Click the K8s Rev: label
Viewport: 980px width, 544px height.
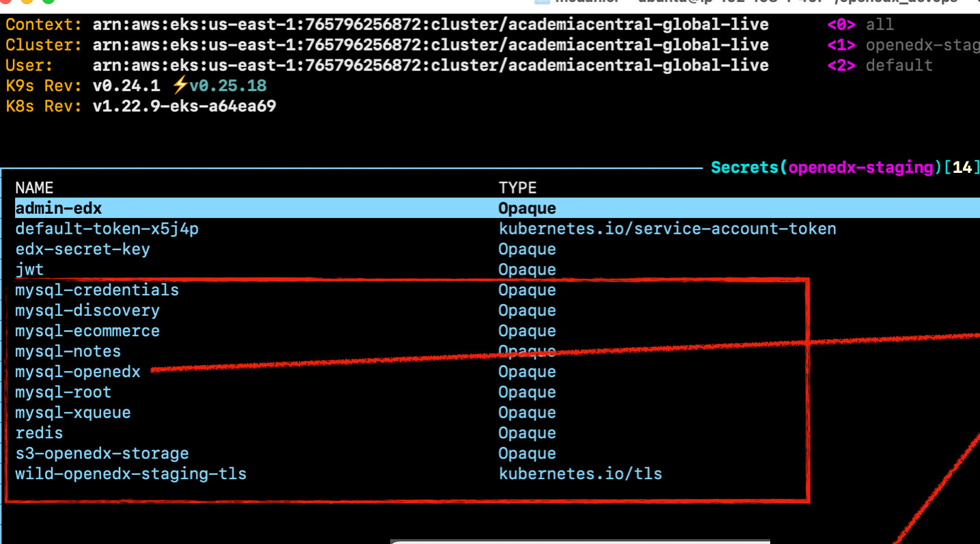tap(44, 107)
